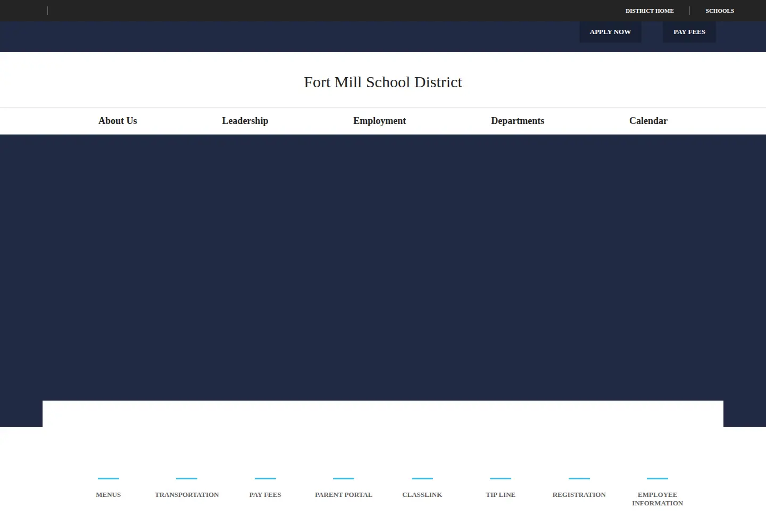Click the Apply Now button
The height and width of the screenshot is (532, 766).
[610, 32]
